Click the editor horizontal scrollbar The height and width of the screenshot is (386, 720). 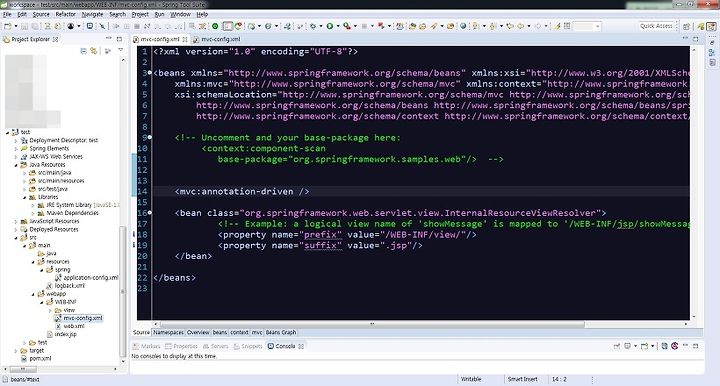[371, 324]
